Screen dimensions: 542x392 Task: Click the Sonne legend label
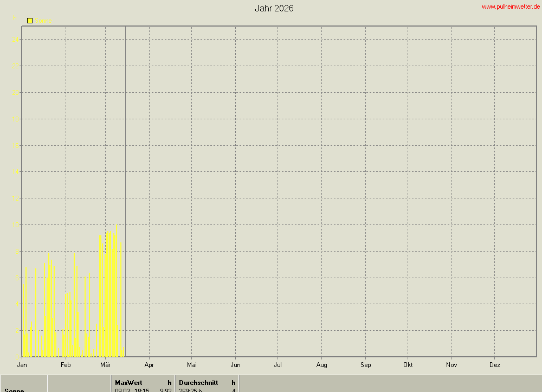pyautogui.click(x=45, y=21)
